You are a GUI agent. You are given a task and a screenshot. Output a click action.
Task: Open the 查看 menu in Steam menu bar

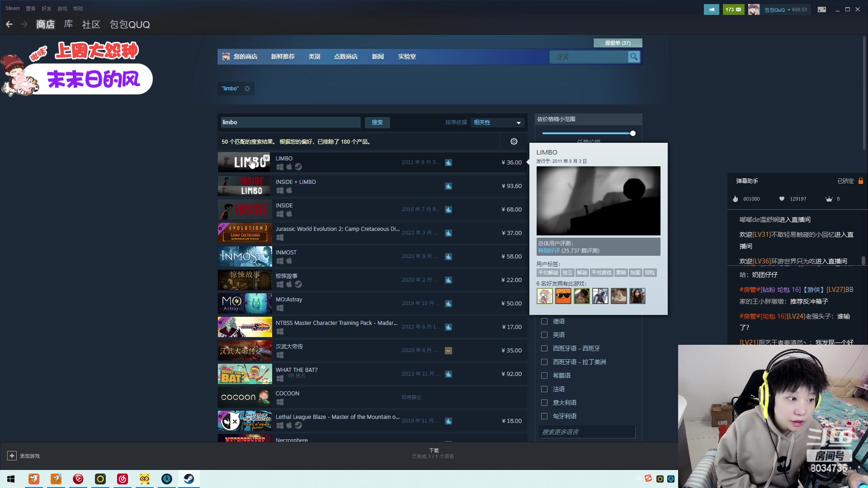click(31, 9)
